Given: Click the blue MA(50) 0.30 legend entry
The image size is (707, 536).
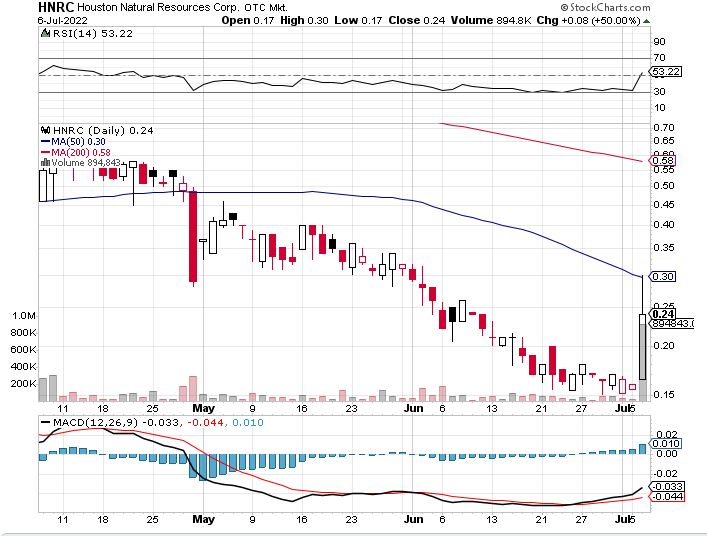Looking at the screenshot, I should 74,142.
